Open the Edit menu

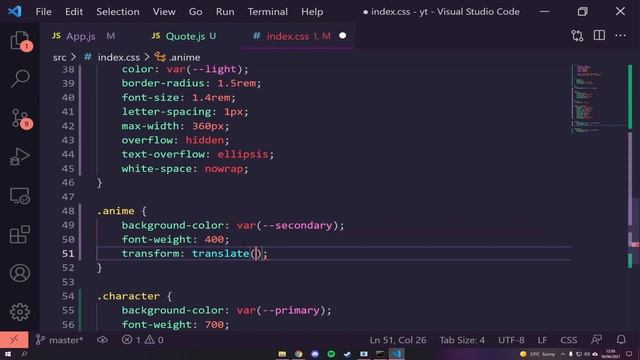74,11
